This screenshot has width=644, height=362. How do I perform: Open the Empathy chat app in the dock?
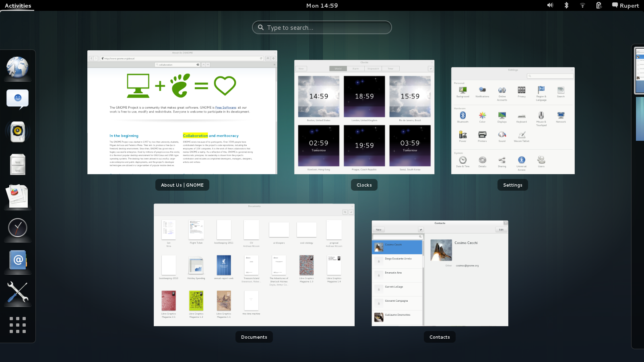coord(17,98)
